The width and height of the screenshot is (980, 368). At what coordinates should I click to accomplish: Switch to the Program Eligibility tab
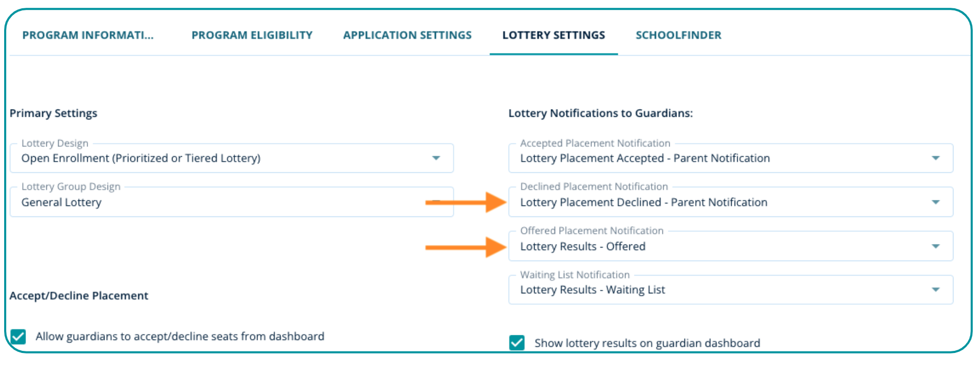[x=252, y=35]
